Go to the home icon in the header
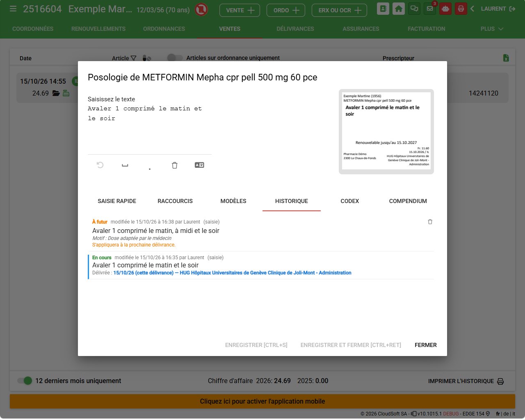525x420 pixels. click(x=399, y=9)
